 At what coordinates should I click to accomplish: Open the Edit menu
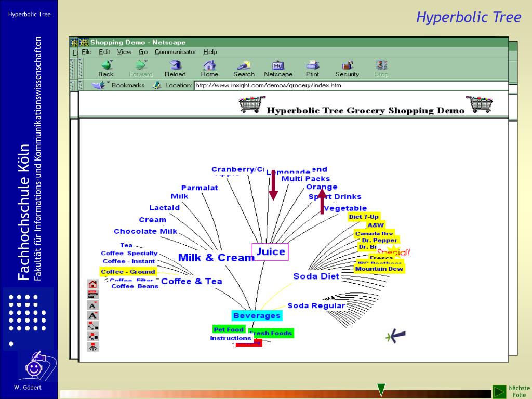104,52
